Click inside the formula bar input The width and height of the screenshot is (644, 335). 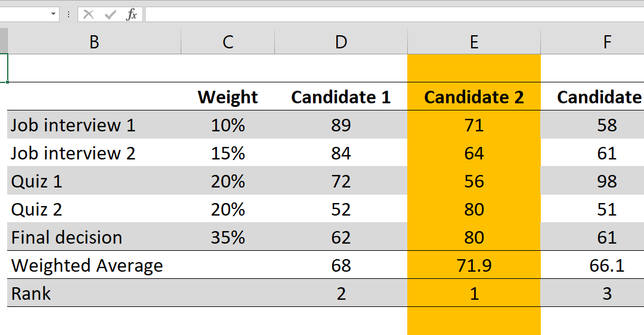pos(394,14)
